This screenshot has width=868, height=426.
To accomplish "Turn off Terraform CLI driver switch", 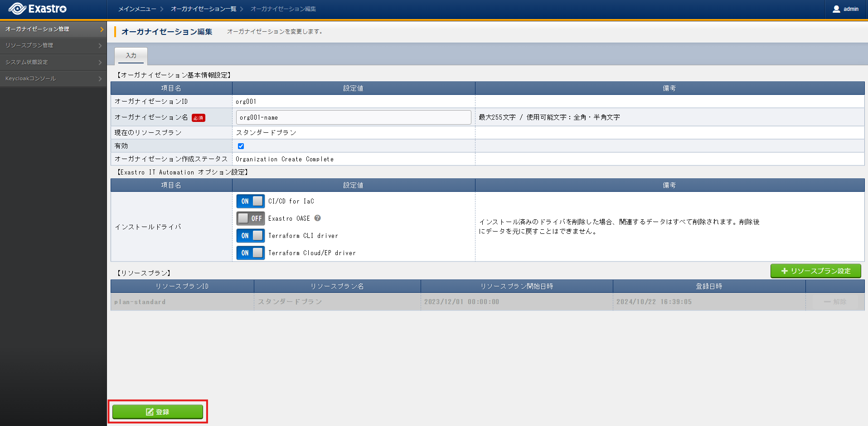I will pyautogui.click(x=250, y=236).
